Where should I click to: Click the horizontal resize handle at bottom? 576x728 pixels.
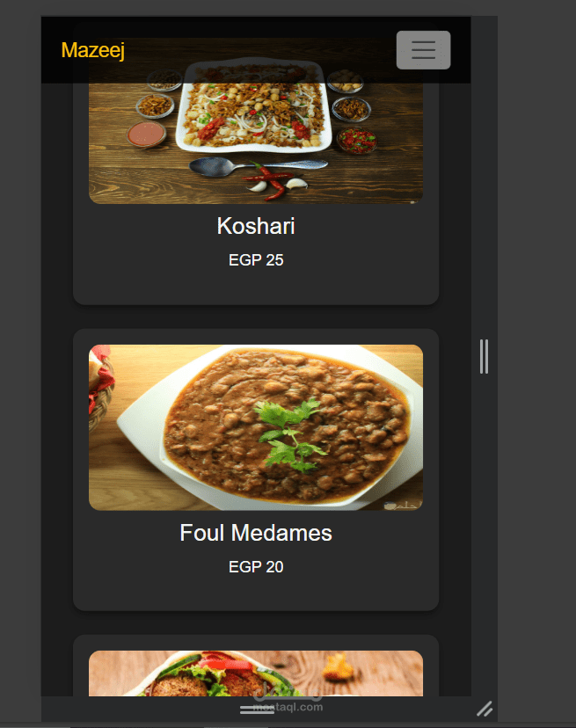coord(257,710)
